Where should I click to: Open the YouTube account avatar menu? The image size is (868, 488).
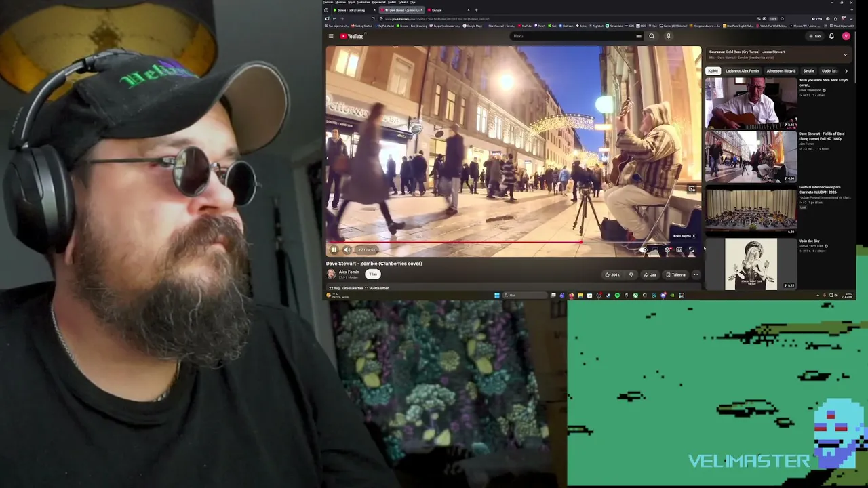846,36
